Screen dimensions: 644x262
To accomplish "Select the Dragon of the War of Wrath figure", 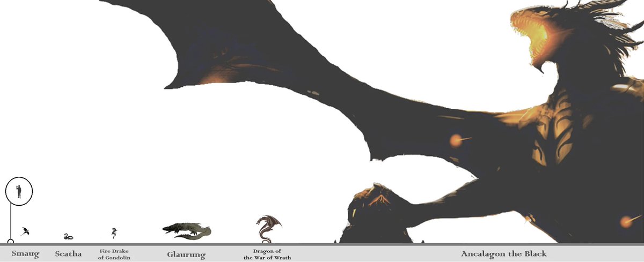I will [x=268, y=229].
